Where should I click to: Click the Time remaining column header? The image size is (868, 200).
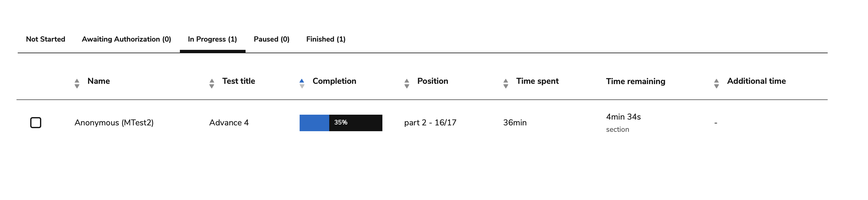point(636,81)
